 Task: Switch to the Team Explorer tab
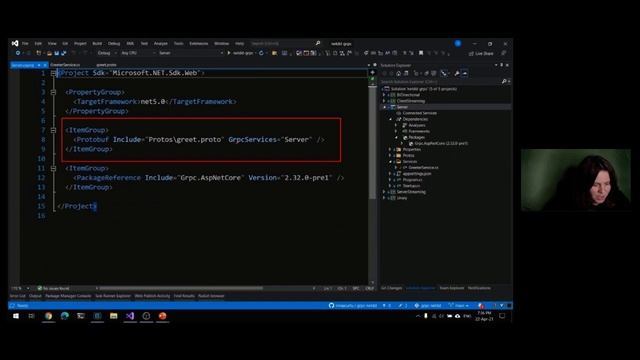pos(451,288)
